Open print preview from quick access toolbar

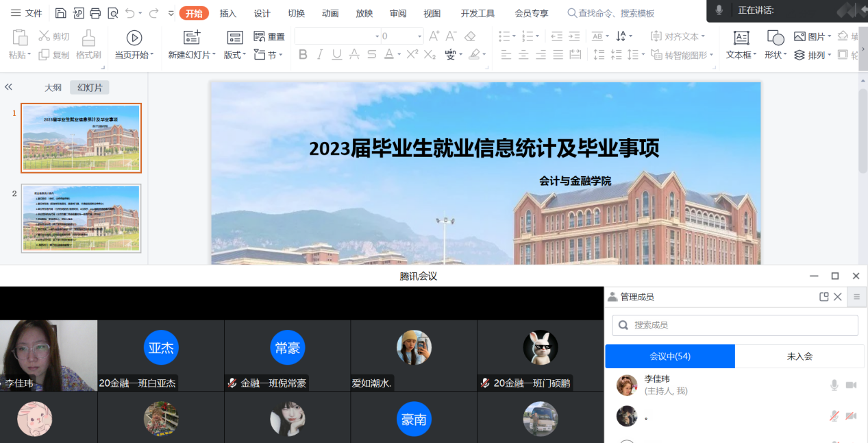tap(112, 13)
